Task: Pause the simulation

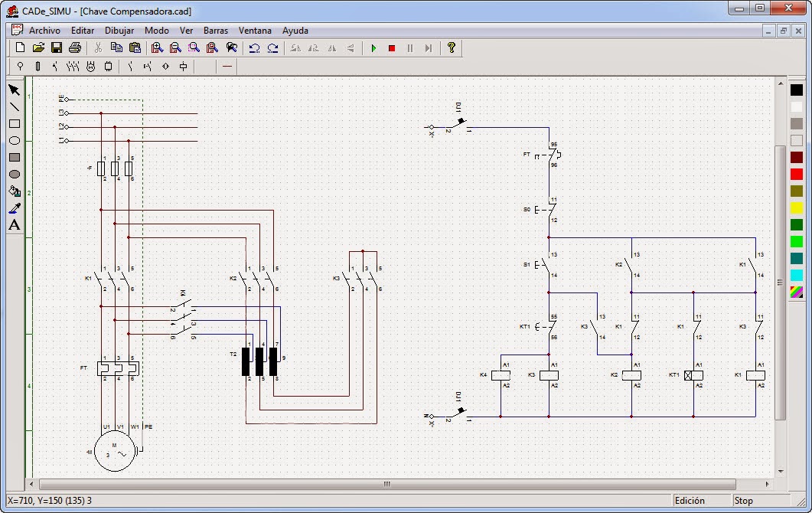Action: pyautogui.click(x=410, y=47)
